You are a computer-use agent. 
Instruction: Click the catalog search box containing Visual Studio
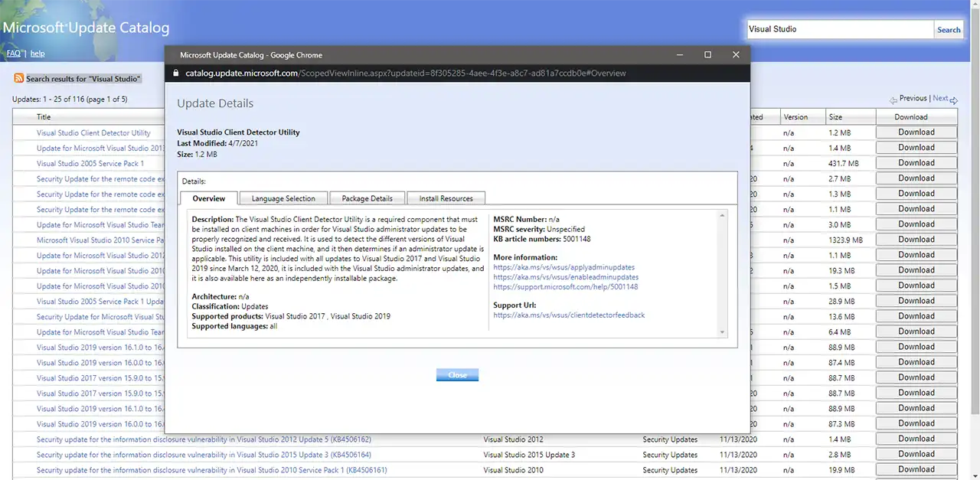pyautogui.click(x=840, y=29)
